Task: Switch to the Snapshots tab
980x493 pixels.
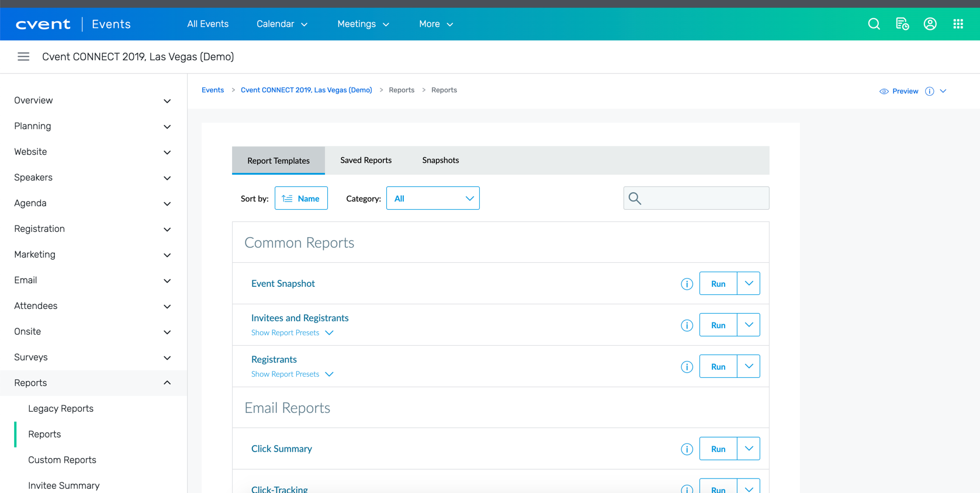Action: coord(441,160)
